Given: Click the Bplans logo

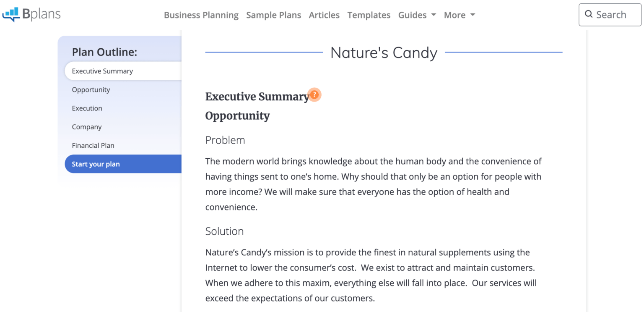Looking at the screenshot, I should point(31,14).
